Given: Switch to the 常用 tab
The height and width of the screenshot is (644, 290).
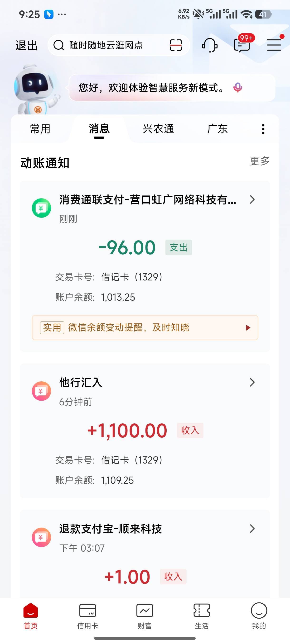Looking at the screenshot, I should pos(40,129).
